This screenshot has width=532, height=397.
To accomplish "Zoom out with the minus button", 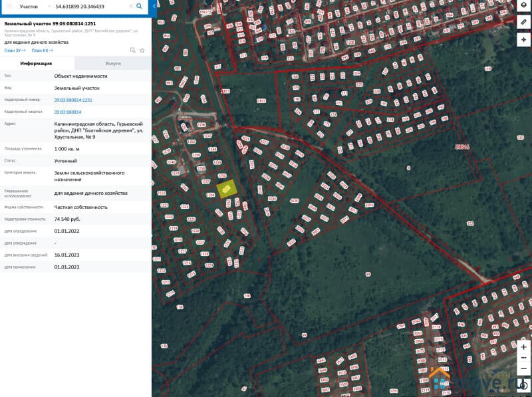I will click(524, 368).
